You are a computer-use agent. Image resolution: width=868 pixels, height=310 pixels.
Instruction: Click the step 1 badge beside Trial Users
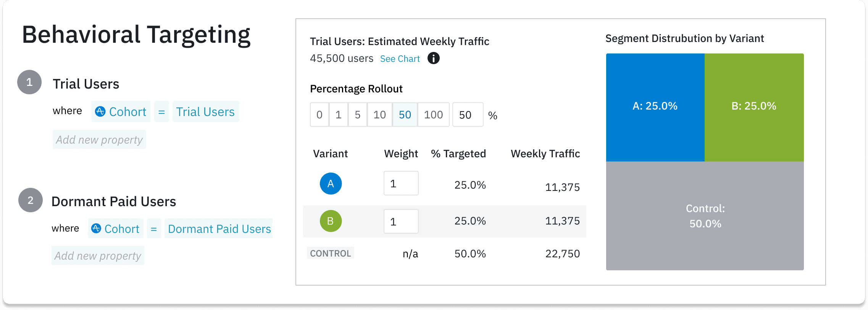[29, 82]
